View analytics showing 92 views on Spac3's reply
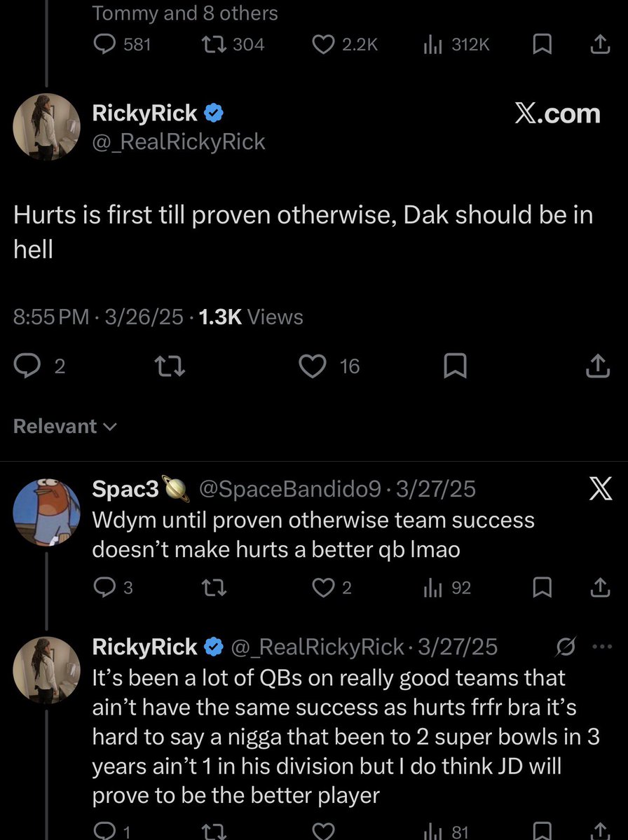Screen dimensions: 628x840 (447, 588)
